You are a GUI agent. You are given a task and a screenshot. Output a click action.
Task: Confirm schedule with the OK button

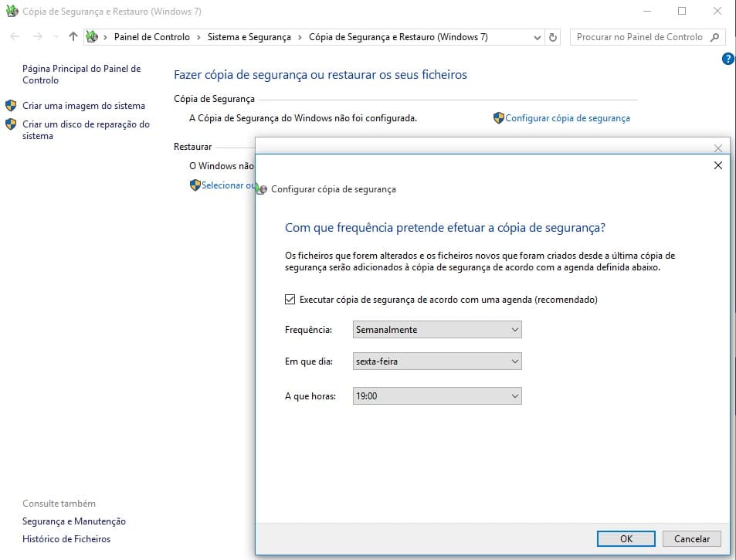[x=626, y=539]
